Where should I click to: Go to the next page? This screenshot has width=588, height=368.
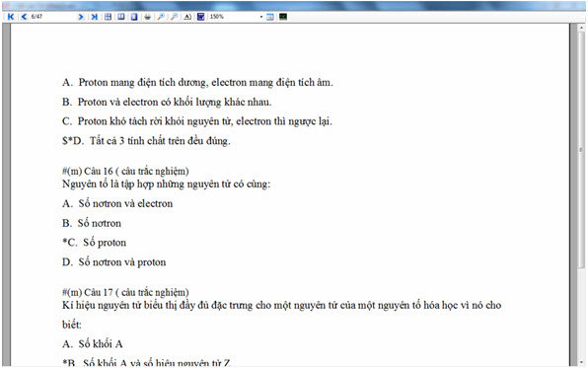80,17
